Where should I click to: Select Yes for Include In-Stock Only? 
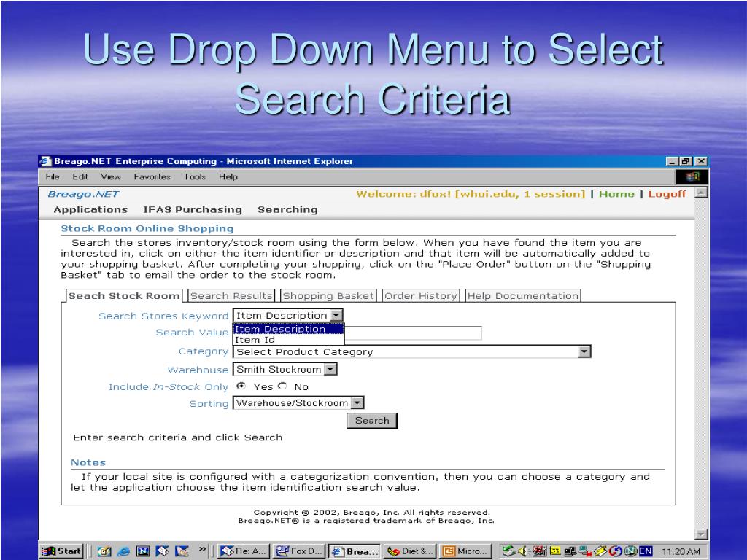(x=241, y=386)
